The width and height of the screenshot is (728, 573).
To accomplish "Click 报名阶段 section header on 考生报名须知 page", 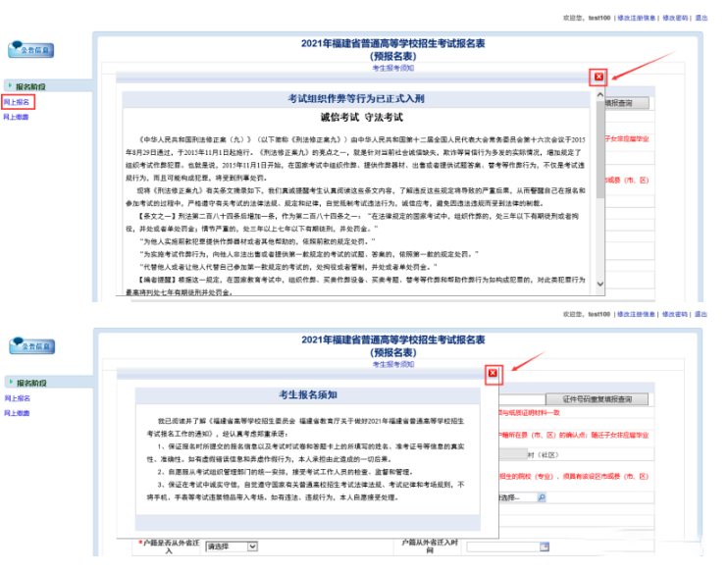I will tap(31, 383).
